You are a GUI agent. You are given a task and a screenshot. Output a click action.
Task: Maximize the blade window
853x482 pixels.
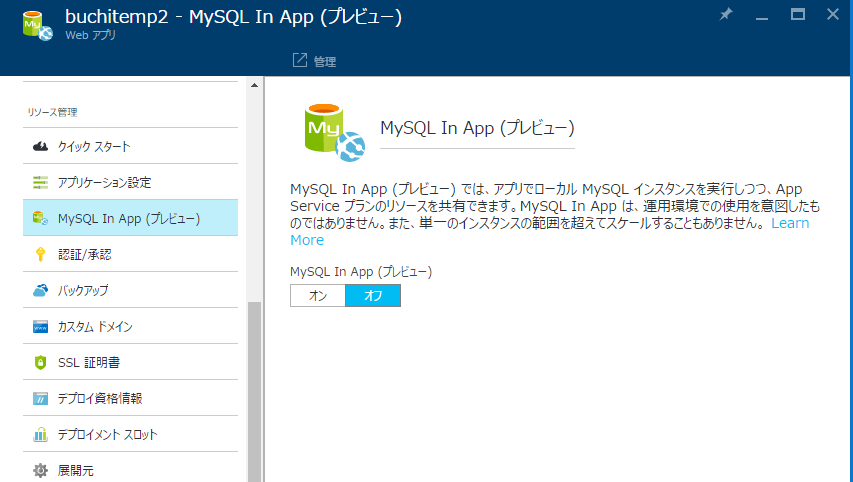point(798,14)
